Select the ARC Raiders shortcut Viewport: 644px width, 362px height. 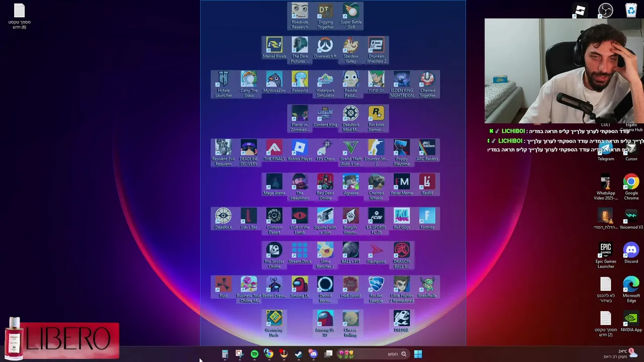click(427, 150)
